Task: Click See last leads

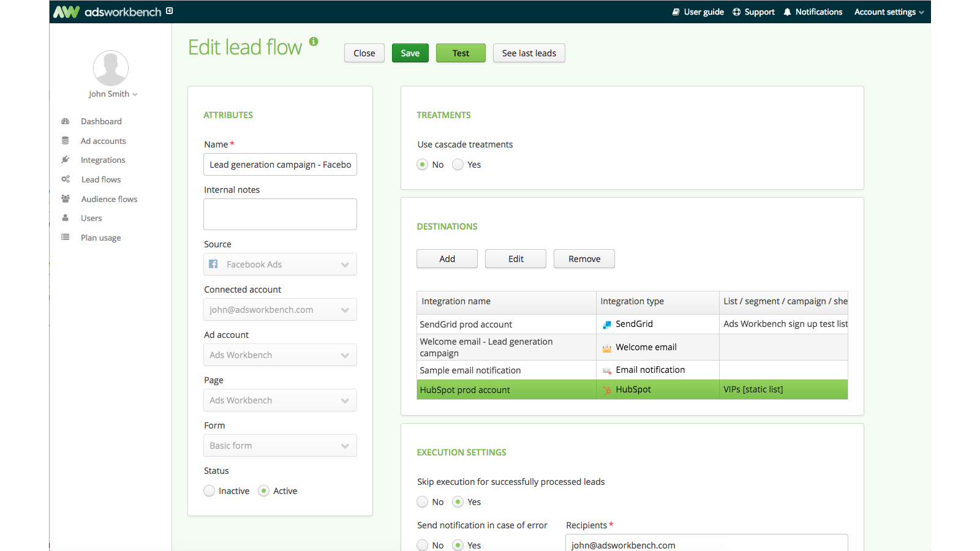Action: point(529,53)
